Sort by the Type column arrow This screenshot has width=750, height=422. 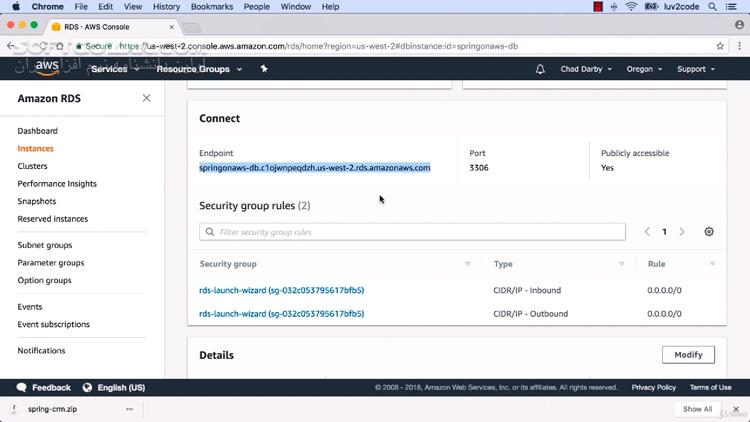pyautogui.click(x=621, y=264)
